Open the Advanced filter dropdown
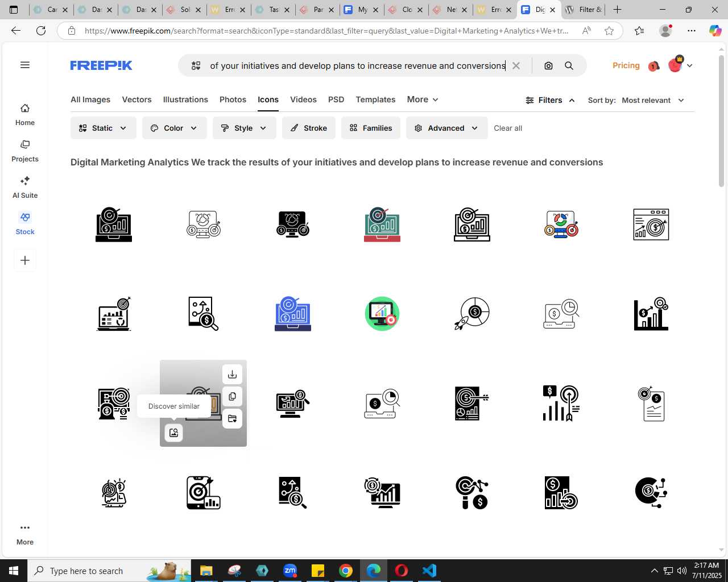728x582 pixels. tap(446, 128)
